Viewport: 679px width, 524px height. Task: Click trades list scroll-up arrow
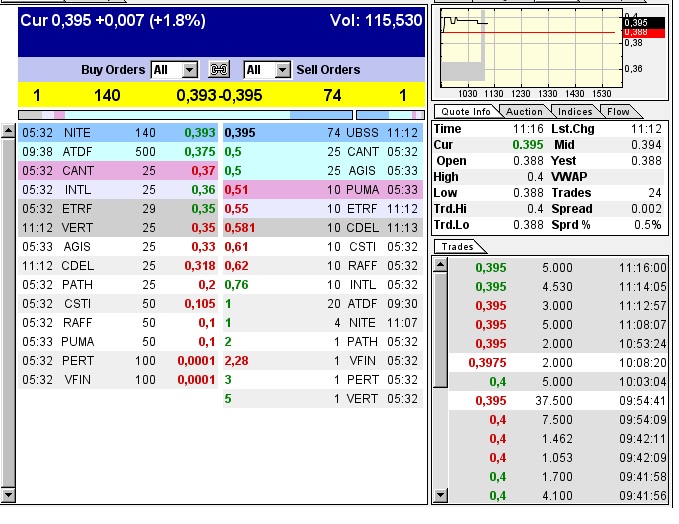(439, 263)
